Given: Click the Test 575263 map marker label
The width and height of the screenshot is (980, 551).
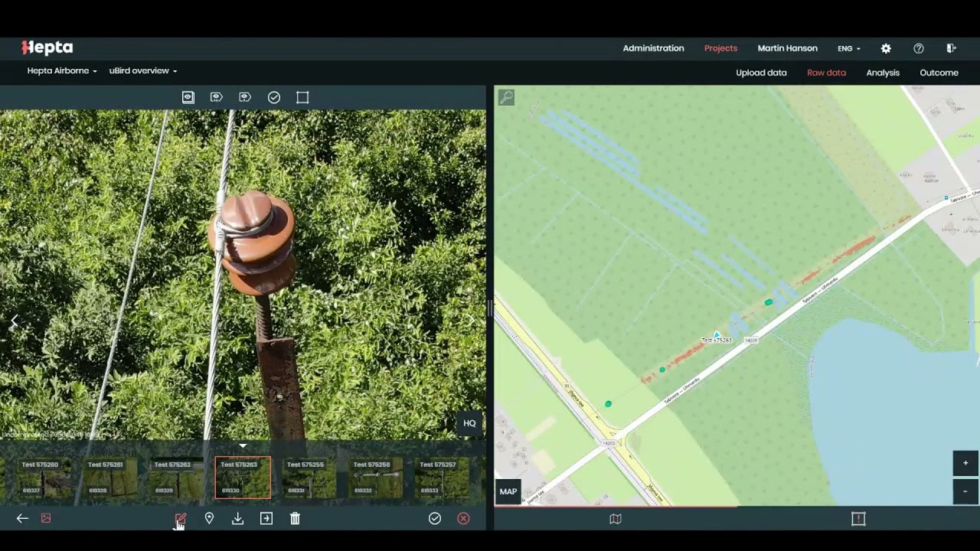Looking at the screenshot, I should (717, 341).
